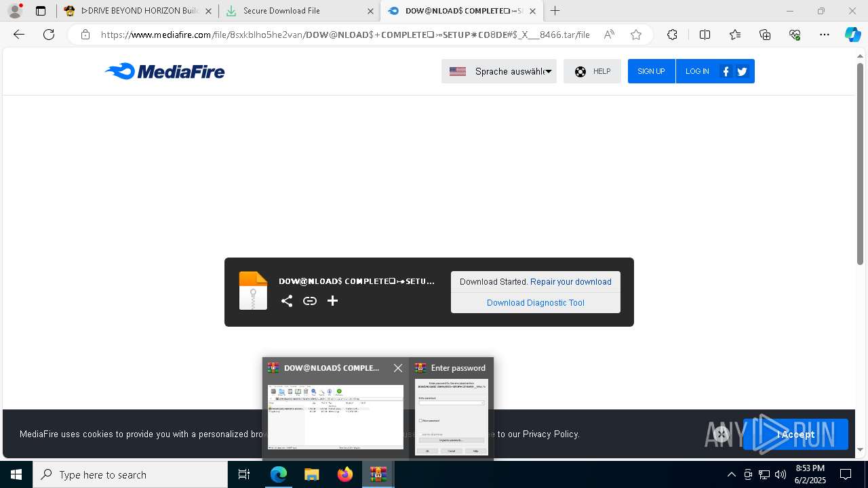The height and width of the screenshot is (488, 868).
Task: Open the tab actions menu icon
Action: click(x=41, y=11)
